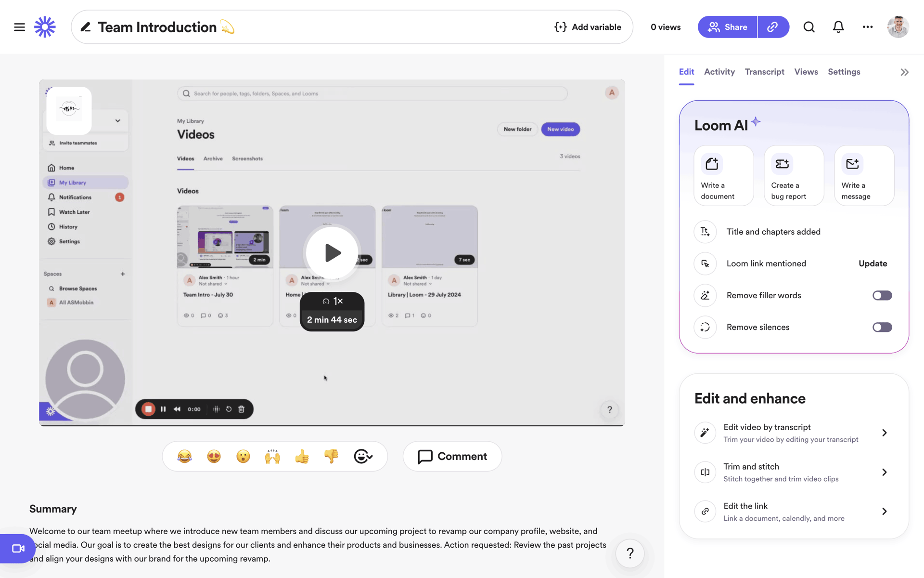React with thumbs down emoji
Viewport: 924px width, 578px height.
331,456
